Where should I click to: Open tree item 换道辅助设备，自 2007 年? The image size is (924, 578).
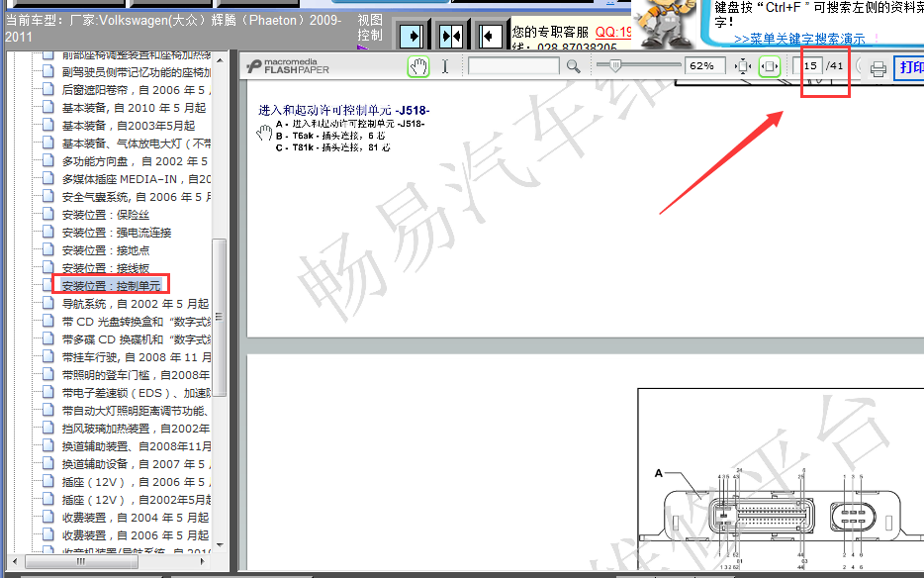[x=137, y=463]
